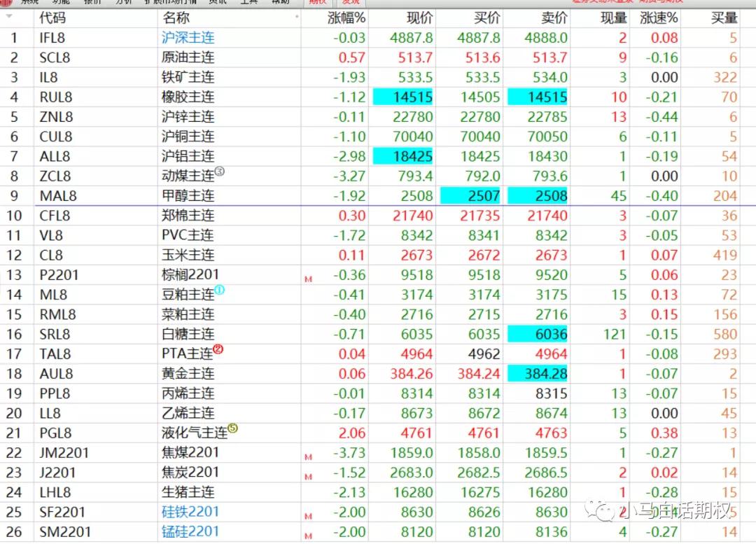Sort by the 现价 column header
Viewport: 756px width, 544px height.
click(x=419, y=18)
